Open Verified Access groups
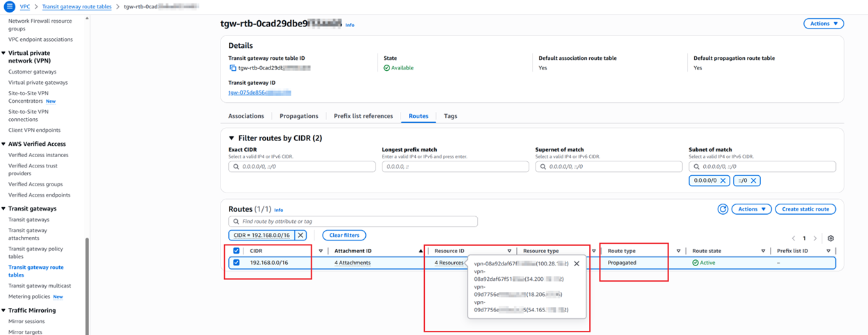Viewport: 868px width, 335px height. [35, 184]
